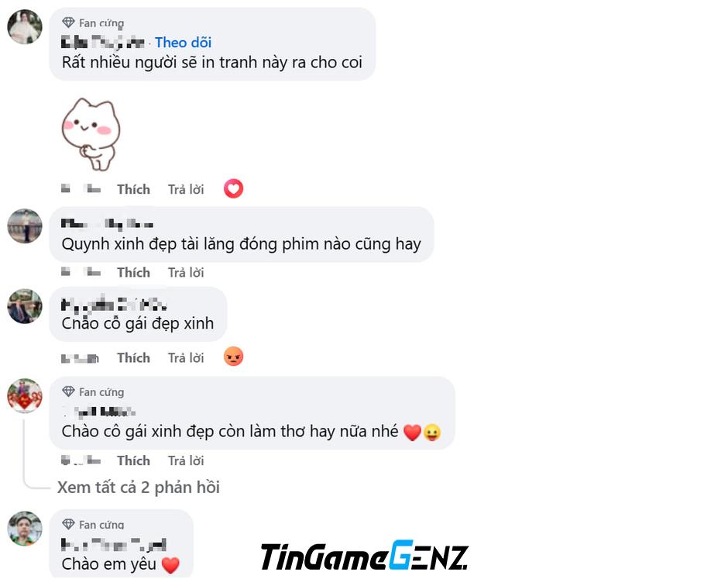Click the Fan cứng diamond badge on first comment
Screen dimensions: 728x579
coord(93,22)
